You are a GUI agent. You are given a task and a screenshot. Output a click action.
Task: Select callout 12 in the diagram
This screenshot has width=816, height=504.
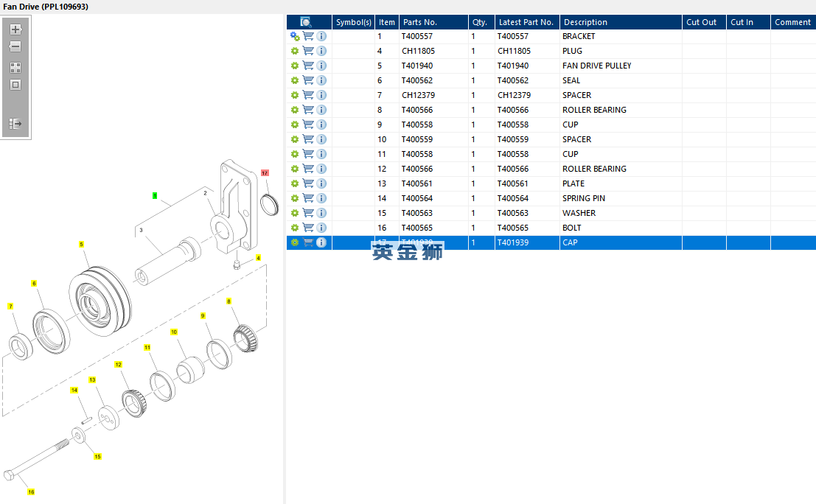click(118, 365)
